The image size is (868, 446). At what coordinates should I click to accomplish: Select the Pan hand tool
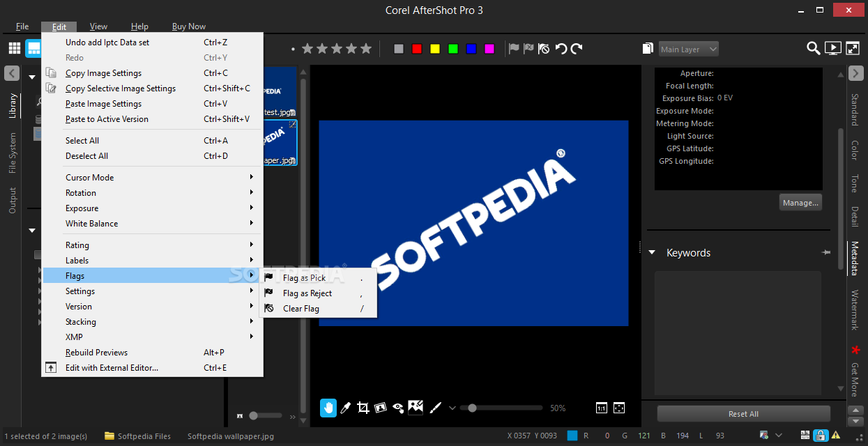tap(328, 408)
